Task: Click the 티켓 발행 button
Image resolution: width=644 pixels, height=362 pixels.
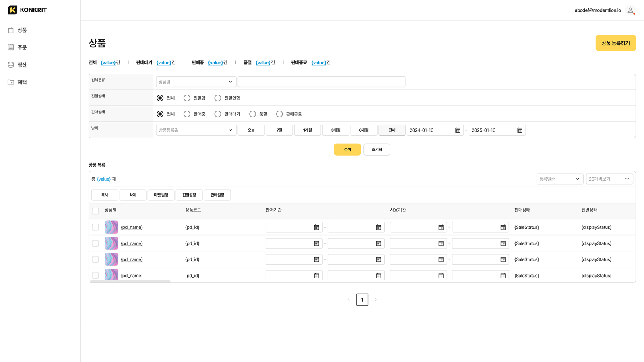Action: coord(161,195)
